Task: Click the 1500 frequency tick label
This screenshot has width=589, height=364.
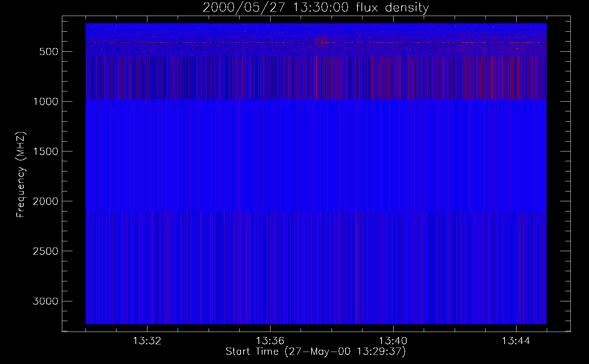Action: coord(46,151)
